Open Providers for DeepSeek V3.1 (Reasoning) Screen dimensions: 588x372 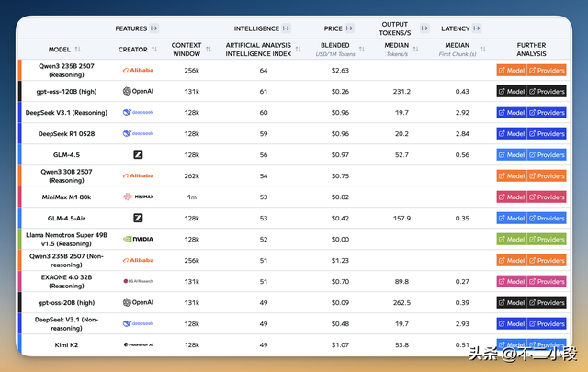[547, 112]
